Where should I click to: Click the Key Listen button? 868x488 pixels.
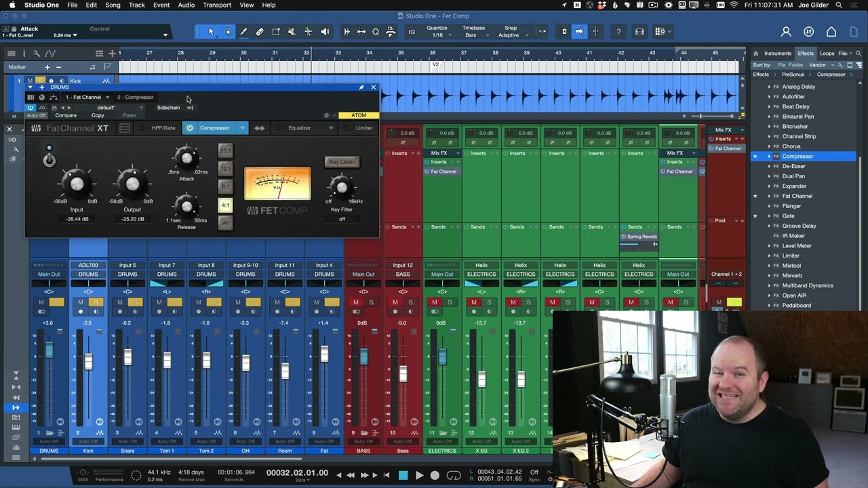coord(342,162)
